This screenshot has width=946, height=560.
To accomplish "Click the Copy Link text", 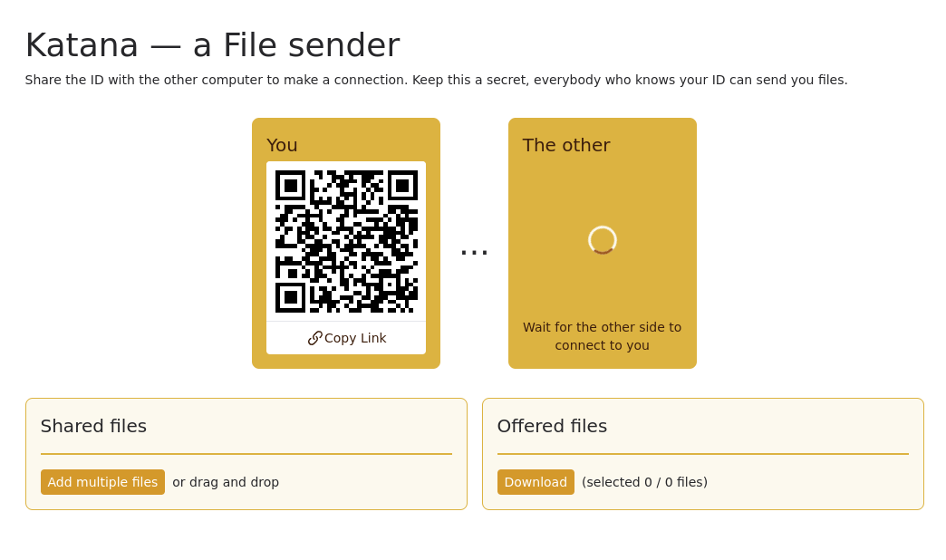I will click(x=355, y=339).
